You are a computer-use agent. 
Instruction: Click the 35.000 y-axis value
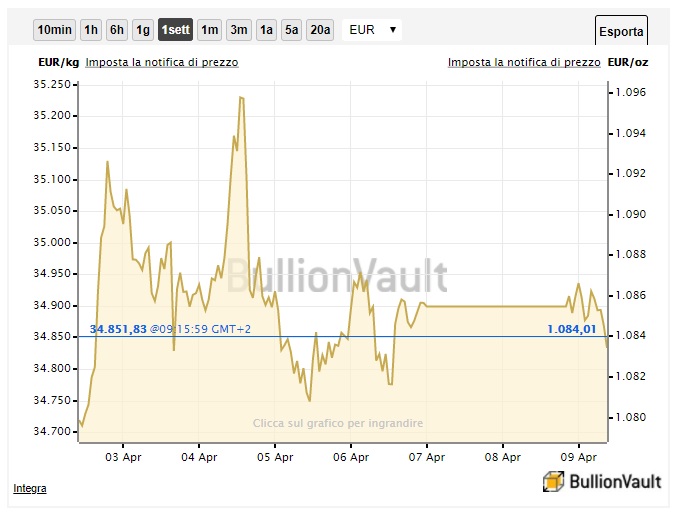(x=52, y=242)
